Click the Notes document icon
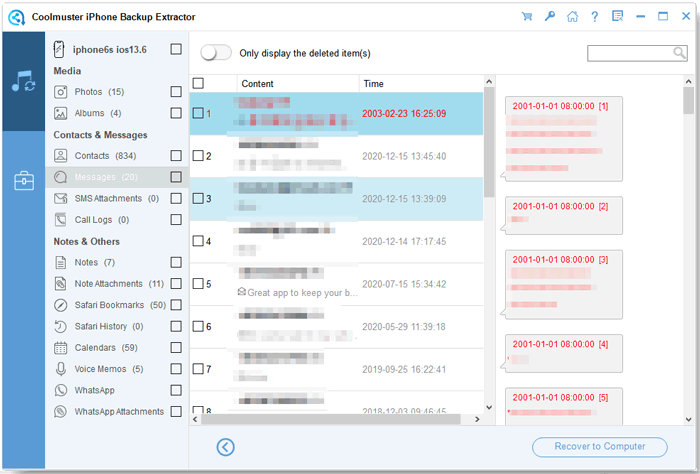 [60, 262]
